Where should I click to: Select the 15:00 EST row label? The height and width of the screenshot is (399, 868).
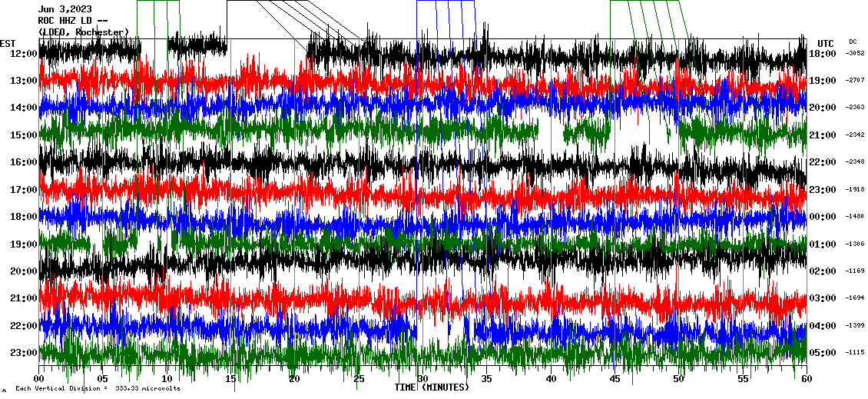pyautogui.click(x=24, y=135)
